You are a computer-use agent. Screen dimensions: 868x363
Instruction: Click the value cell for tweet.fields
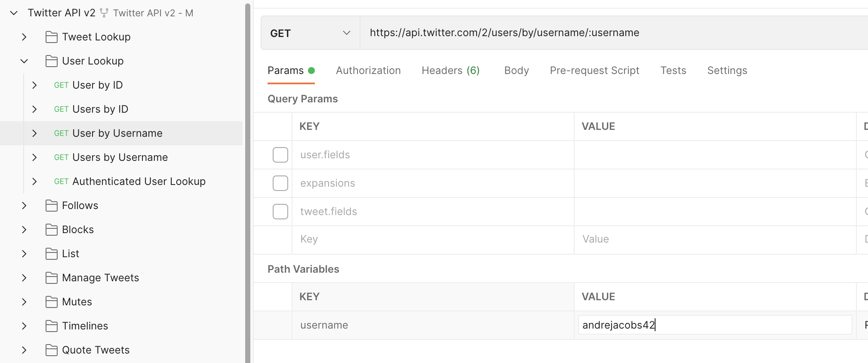point(715,212)
